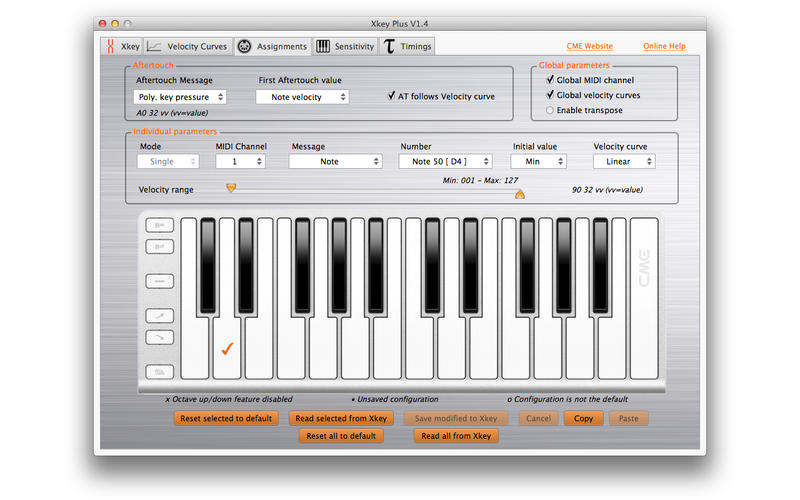This screenshot has height=500, width=800.
Task: Select the first C# black key
Action: click(208, 265)
